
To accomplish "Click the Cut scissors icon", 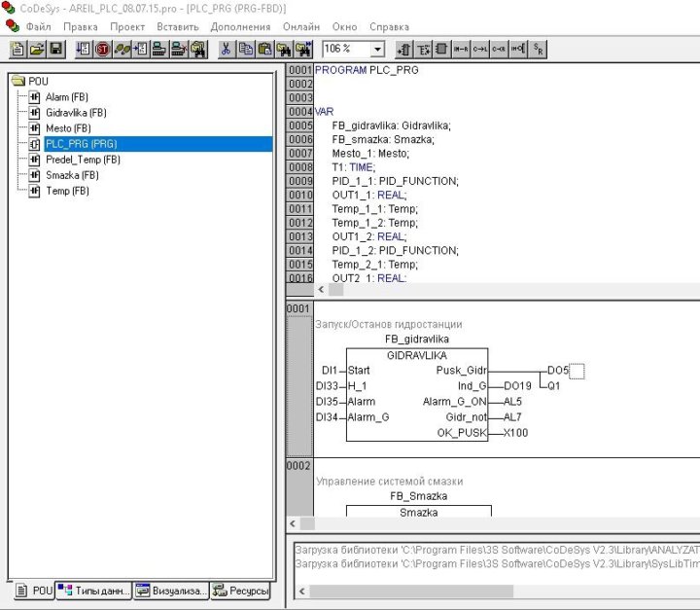I will [226, 49].
